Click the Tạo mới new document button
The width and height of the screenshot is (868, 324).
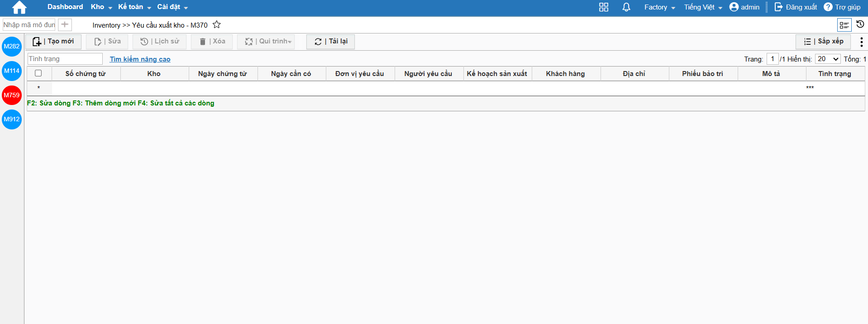(x=53, y=42)
